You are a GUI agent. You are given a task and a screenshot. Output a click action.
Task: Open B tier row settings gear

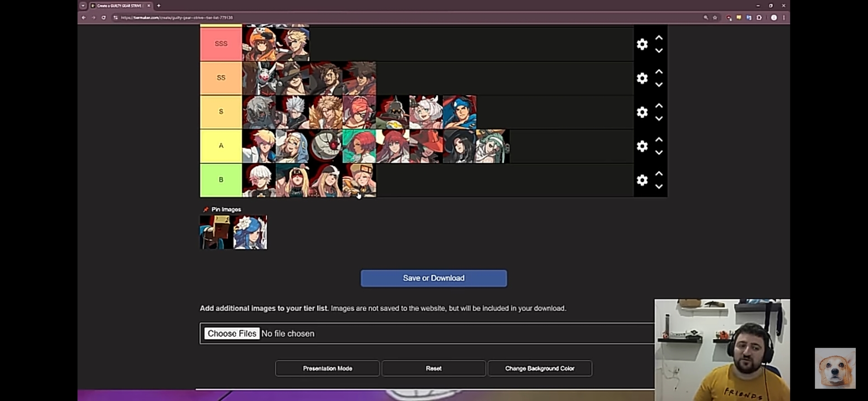[x=642, y=180]
